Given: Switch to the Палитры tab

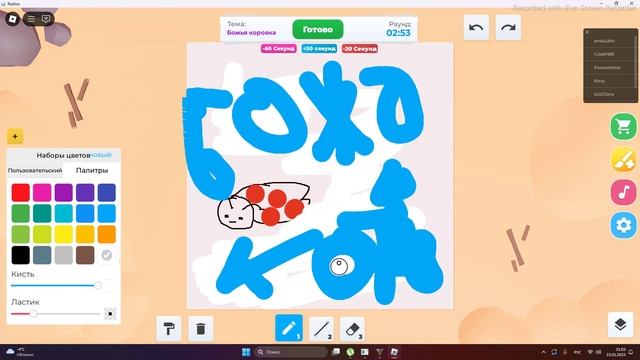Looking at the screenshot, I should click(92, 170).
